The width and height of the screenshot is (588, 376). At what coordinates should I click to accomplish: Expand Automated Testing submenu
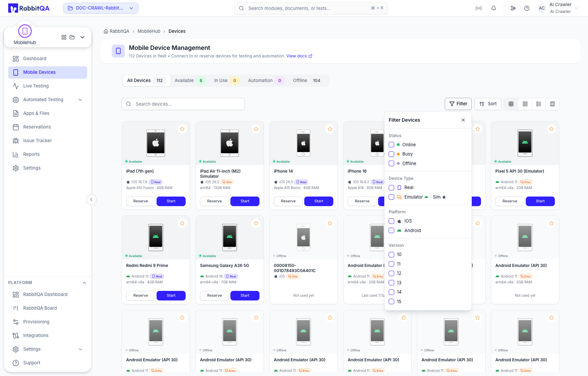point(80,100)
